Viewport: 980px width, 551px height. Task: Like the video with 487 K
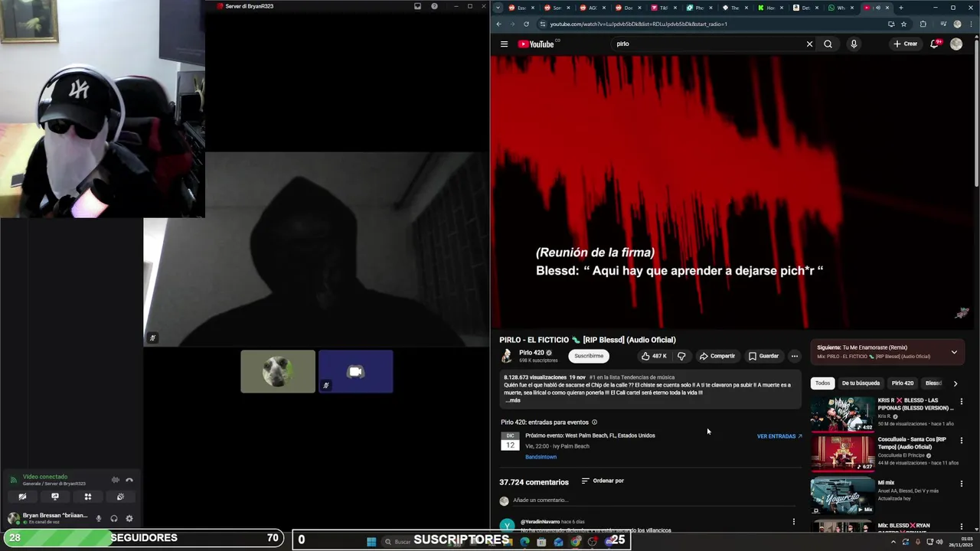654,356
